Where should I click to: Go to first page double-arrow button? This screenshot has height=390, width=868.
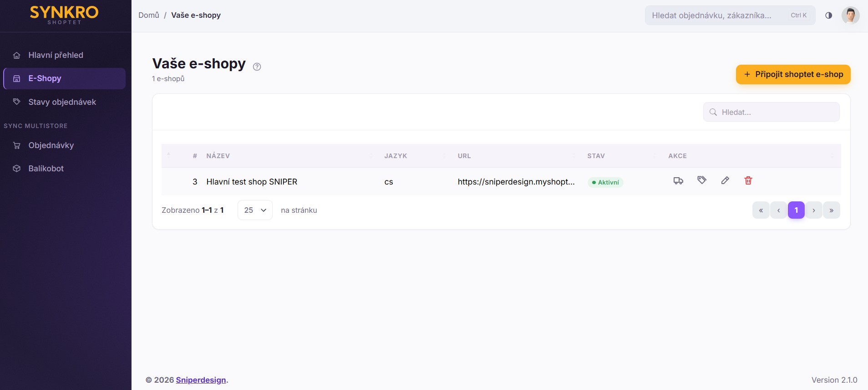761,210
